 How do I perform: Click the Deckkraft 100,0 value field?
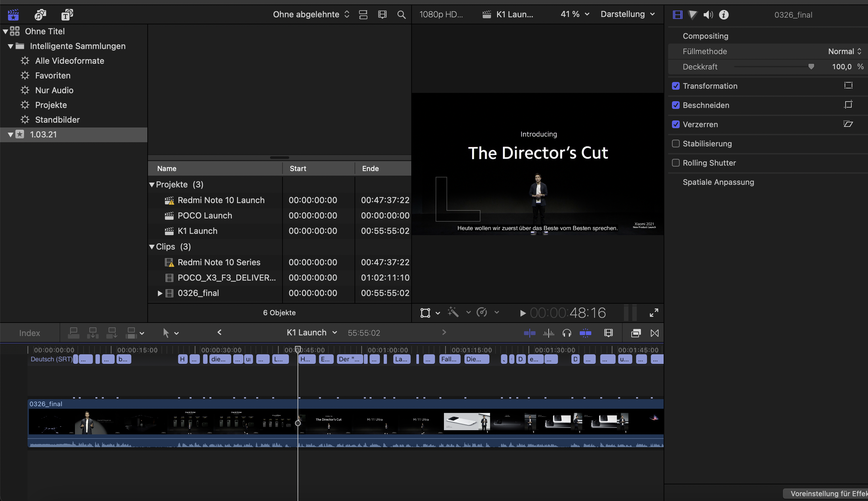tap(841, 67)
